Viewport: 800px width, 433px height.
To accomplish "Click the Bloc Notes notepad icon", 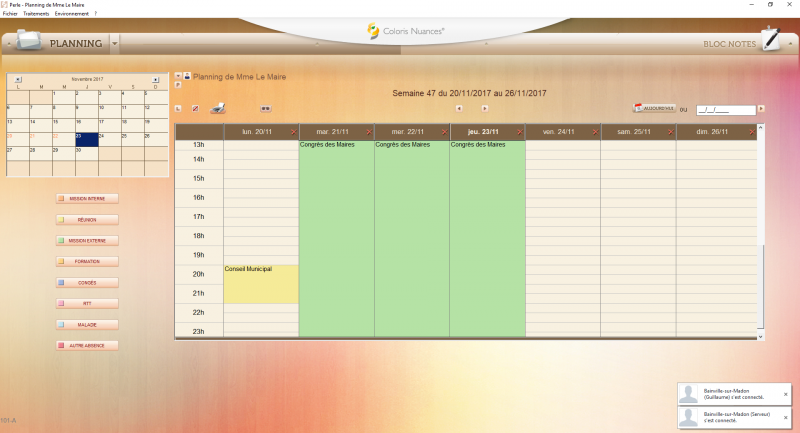I will [x=769, y=40].
